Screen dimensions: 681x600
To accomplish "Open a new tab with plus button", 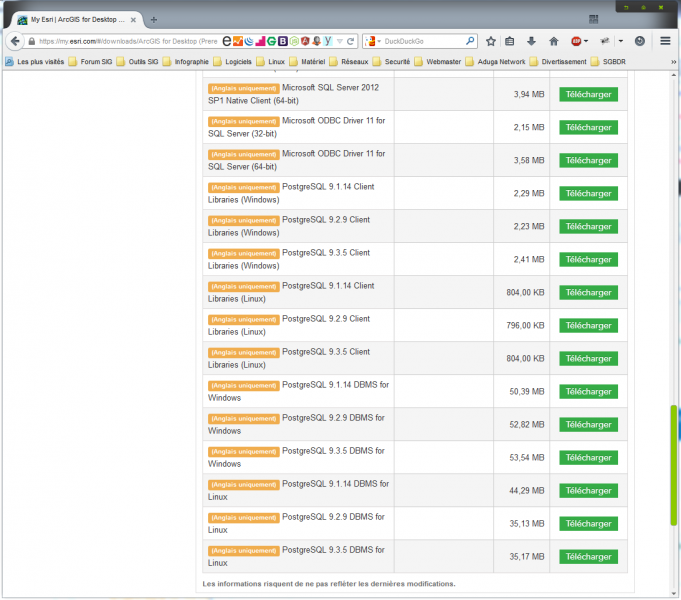I will 153,19.
